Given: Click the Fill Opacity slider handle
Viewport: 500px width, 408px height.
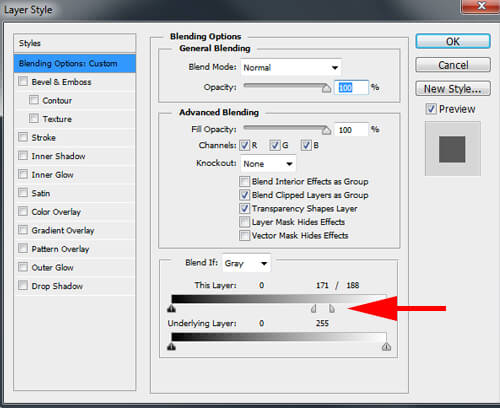Looking at the screenshot, I should pos(327,130).
